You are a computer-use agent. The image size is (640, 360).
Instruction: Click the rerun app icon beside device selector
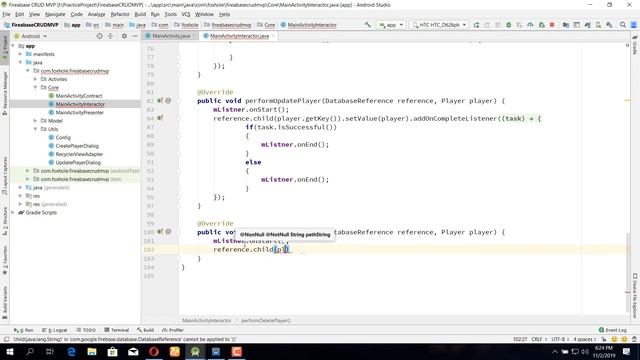(x=476, y=25)
